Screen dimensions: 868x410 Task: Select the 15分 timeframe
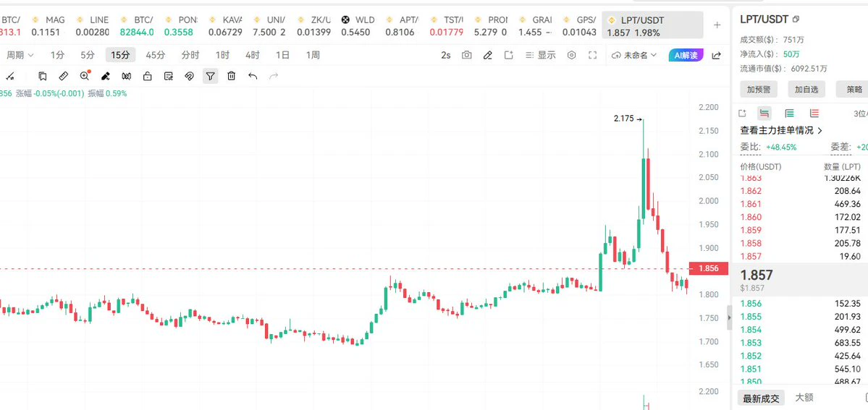121,56
